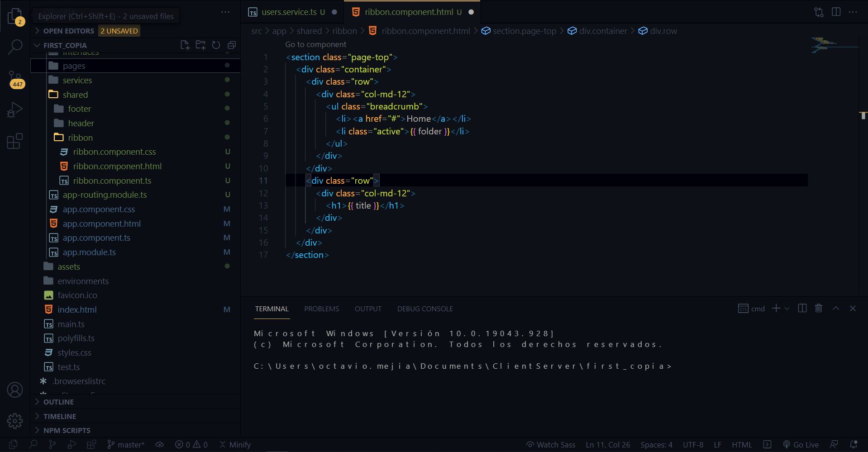Open launch profile dropdown next to plus

click(787, 308)
